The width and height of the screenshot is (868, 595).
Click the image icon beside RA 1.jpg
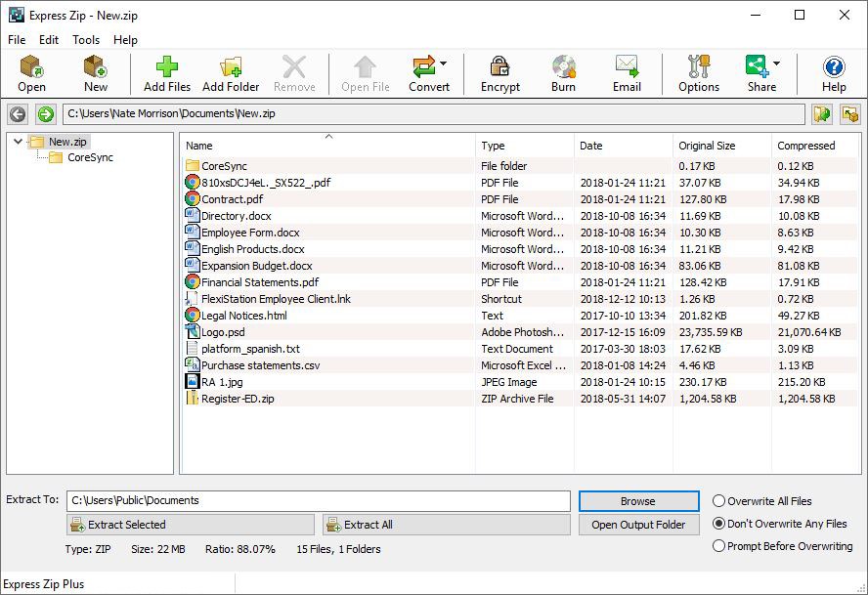tap(193, 381)
